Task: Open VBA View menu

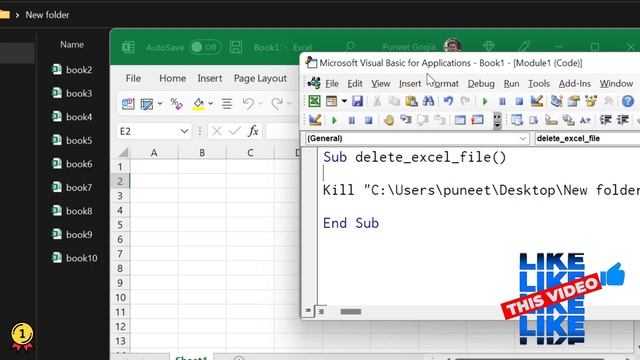Action: [380, 84]
